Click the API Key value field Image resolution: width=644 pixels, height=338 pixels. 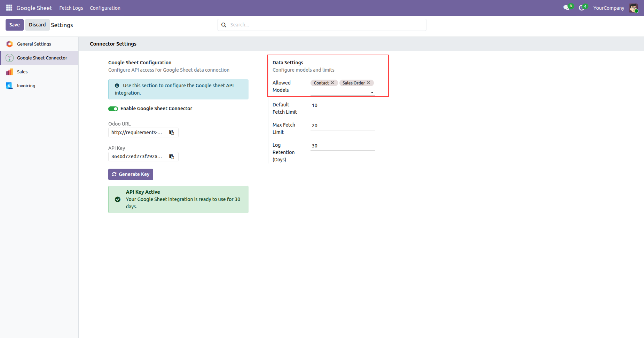point(137,156)
